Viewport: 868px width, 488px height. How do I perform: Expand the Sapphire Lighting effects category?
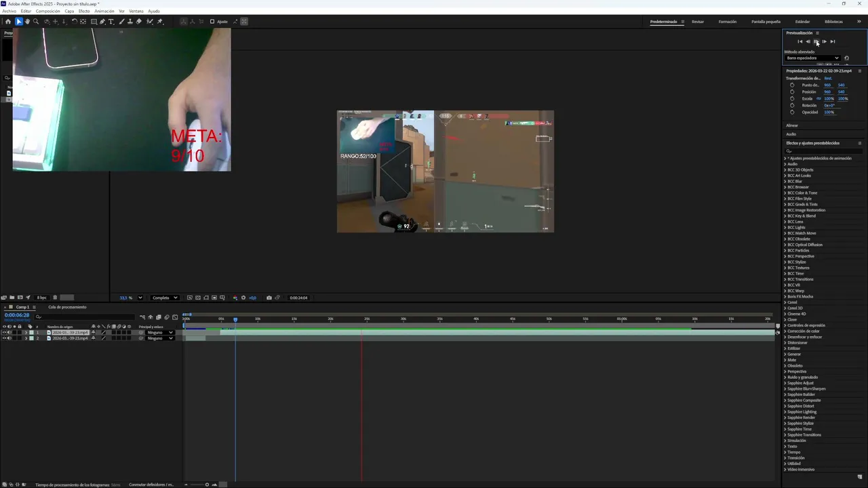(x=785, y=412)
